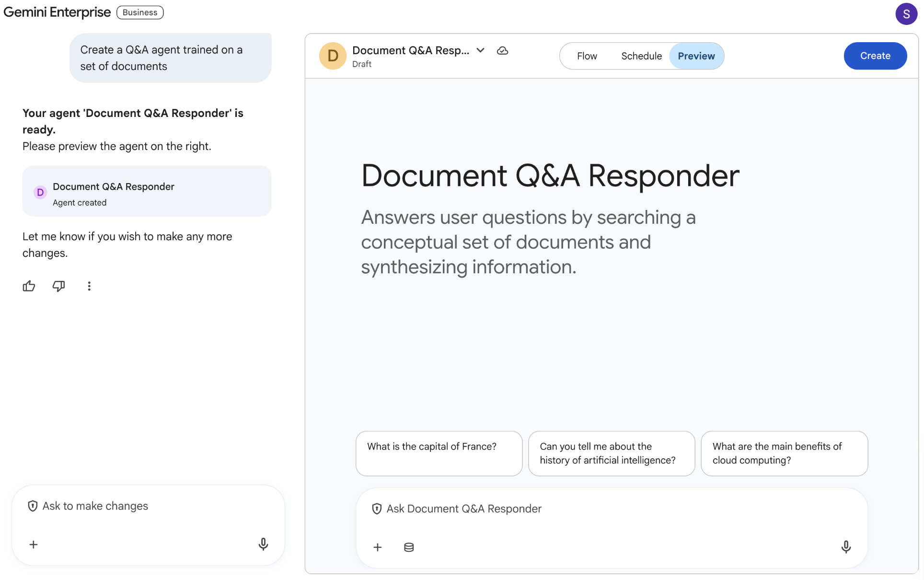Click the cloud save status icon
The height and width of the screenshot is (580, 924).
click(x=502, y=50)
